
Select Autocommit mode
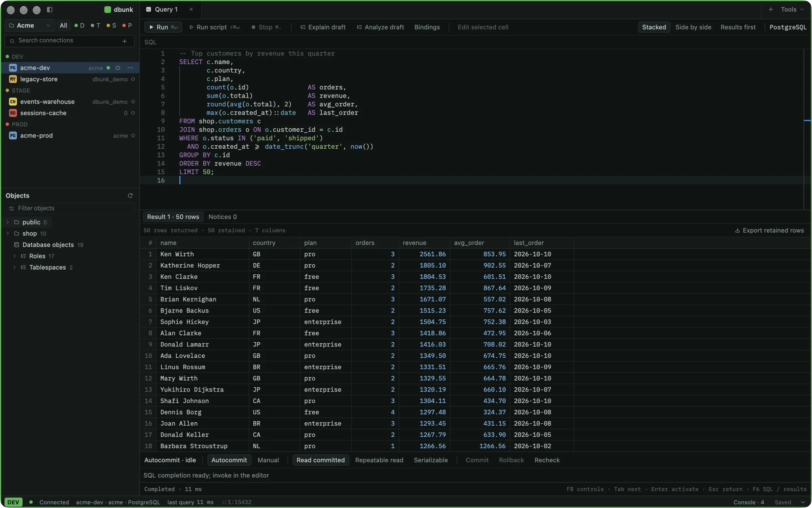click(229, 460)
